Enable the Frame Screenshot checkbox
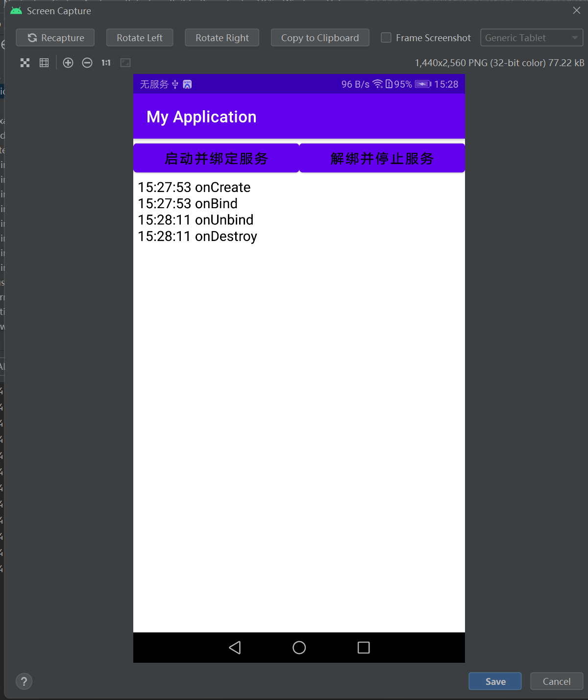The width and height of the screenshot is (588, 700). click(x=386, y=38)
